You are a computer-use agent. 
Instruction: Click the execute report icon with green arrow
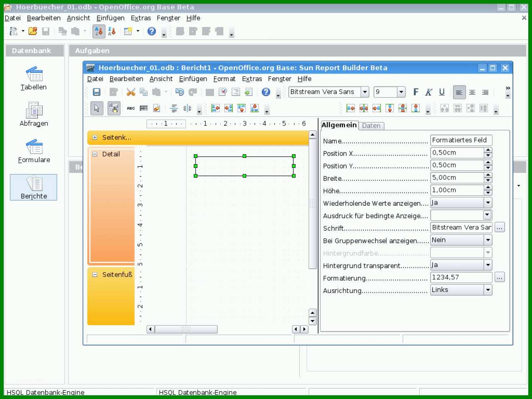point(249,92)
